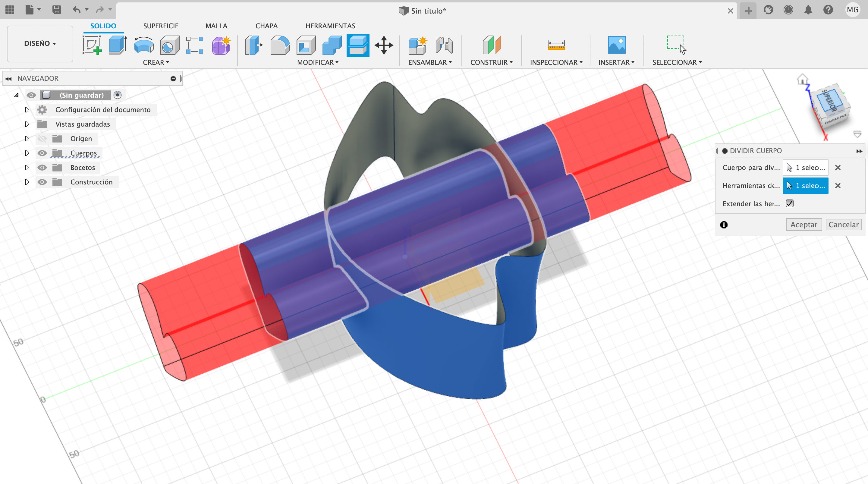Switch to the MALLA tab

[x=216, y=26]
